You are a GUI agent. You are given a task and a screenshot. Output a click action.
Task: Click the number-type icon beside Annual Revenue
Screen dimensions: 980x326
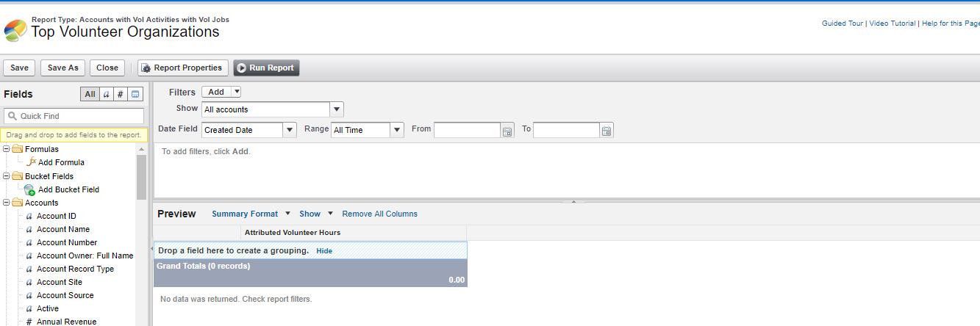(x=29, y=322)
